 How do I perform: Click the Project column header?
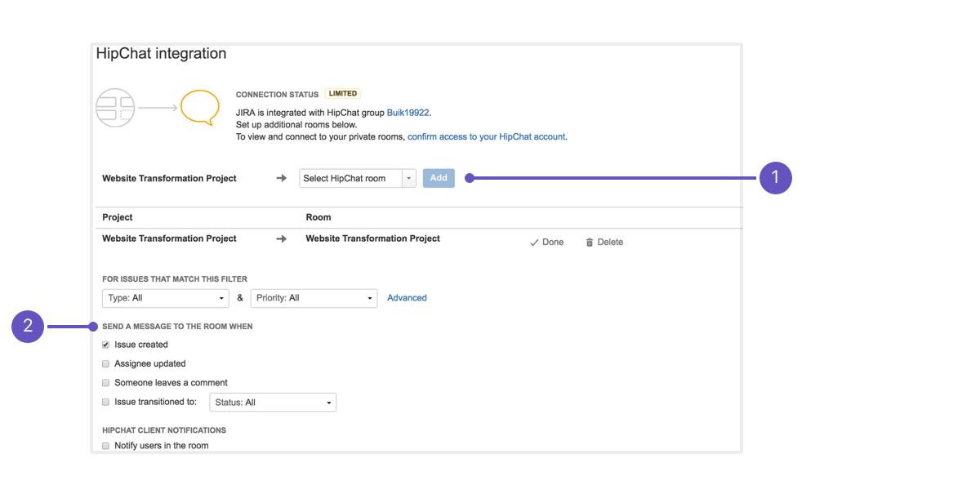118,217
